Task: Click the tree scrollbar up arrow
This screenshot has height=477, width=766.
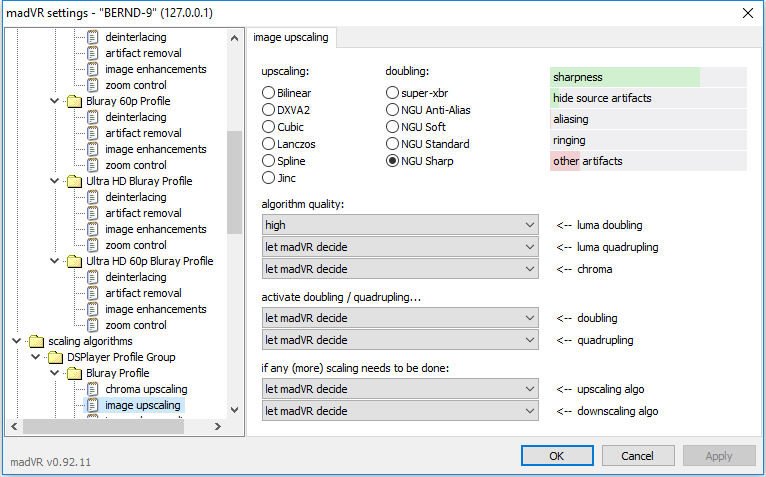Action: tap(234, 38)
